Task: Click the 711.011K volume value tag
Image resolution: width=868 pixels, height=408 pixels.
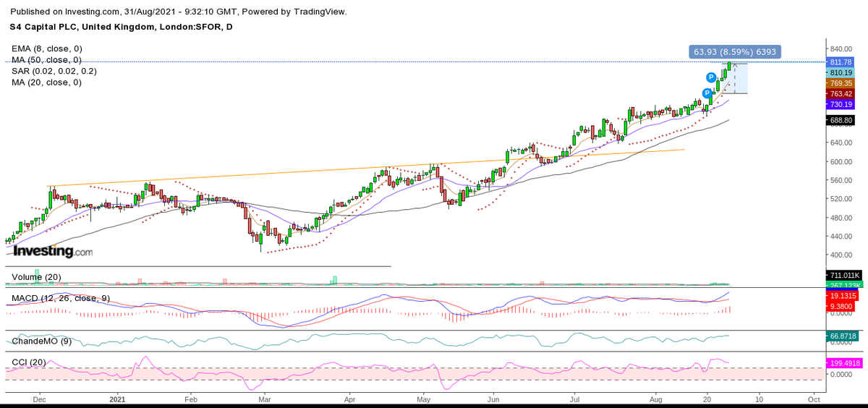Action: pos(843,276)
